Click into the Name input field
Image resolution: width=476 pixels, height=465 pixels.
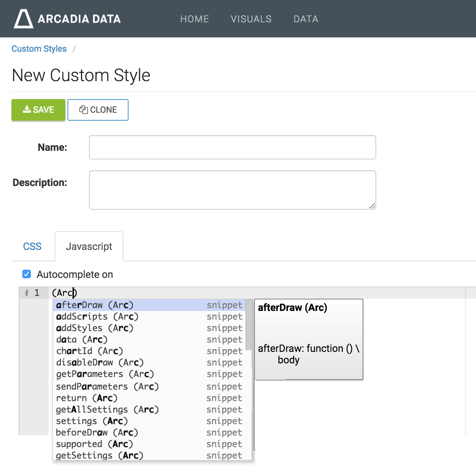pos(232,147)
